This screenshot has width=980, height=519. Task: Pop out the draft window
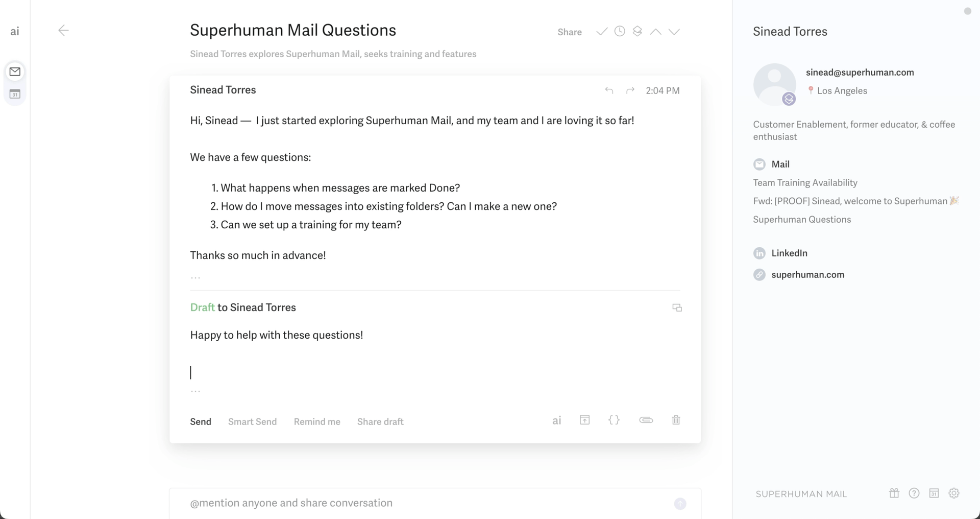pyautogui.click(x=677, y=308)
